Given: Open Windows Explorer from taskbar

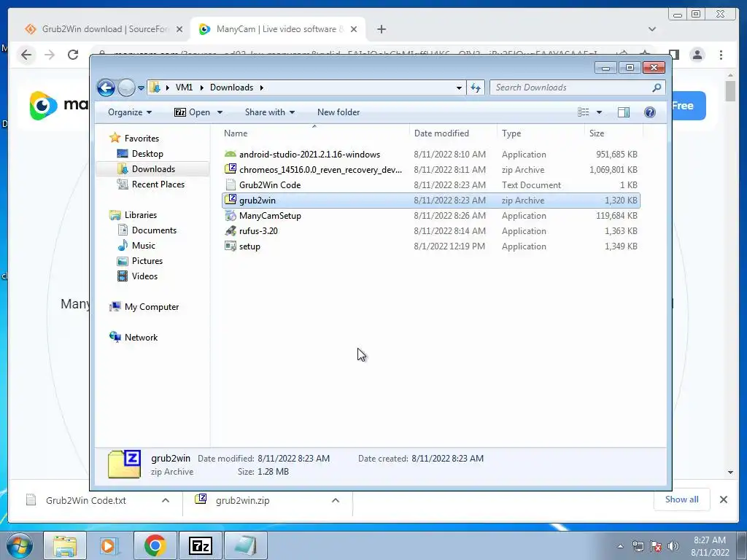Looking at the screenshot, I should (x=65, y=545).
